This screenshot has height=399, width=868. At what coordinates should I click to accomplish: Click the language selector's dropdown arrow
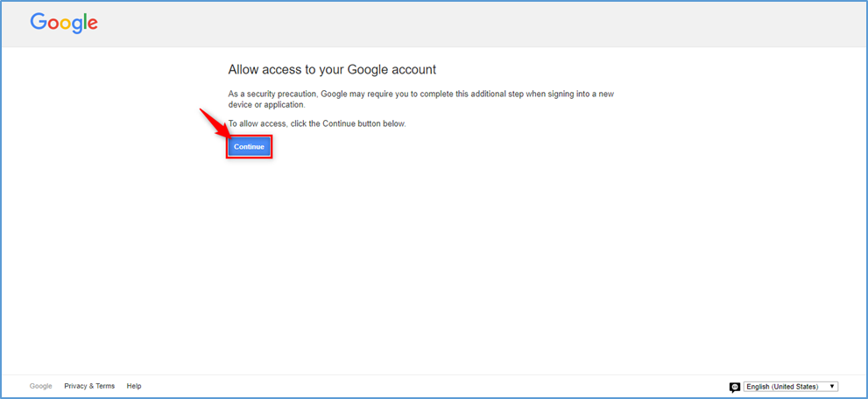832,387
